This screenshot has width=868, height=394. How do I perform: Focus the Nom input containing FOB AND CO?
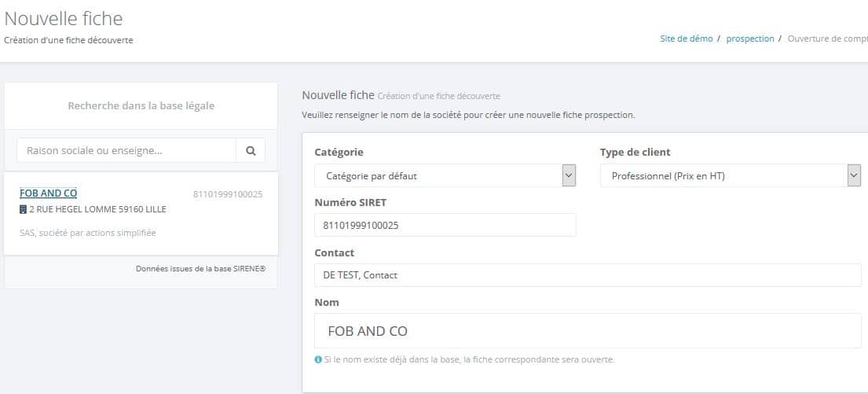pos(588,331)
